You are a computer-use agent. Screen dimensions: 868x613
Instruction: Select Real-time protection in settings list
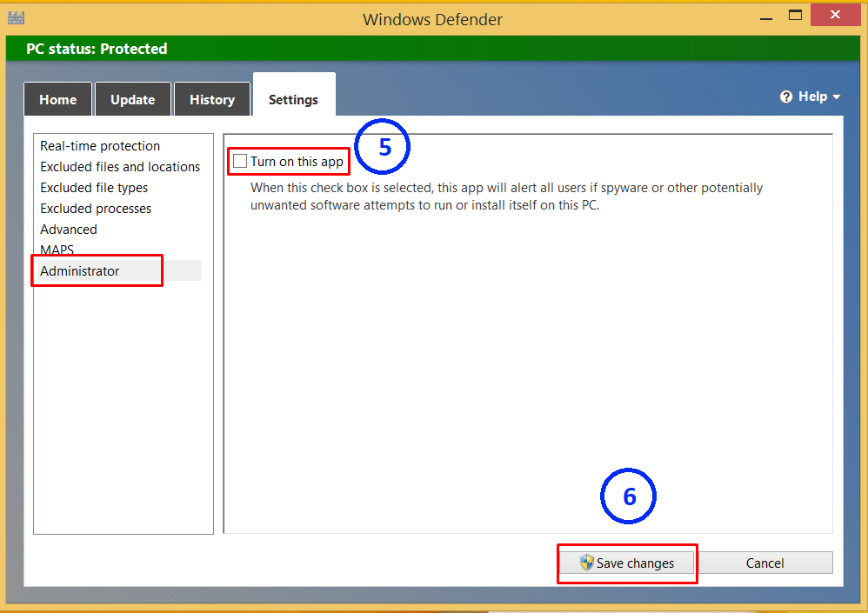pos(100,146)
